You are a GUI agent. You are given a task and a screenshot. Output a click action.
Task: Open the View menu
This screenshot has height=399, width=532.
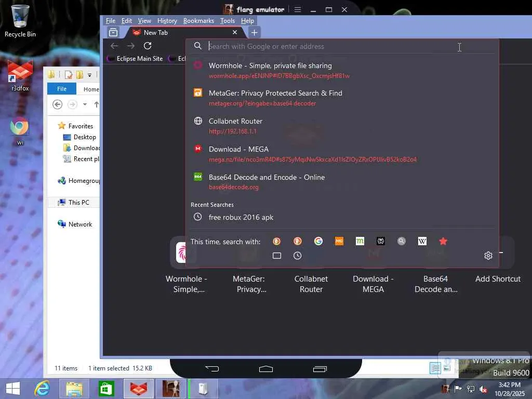coord(144,21)
